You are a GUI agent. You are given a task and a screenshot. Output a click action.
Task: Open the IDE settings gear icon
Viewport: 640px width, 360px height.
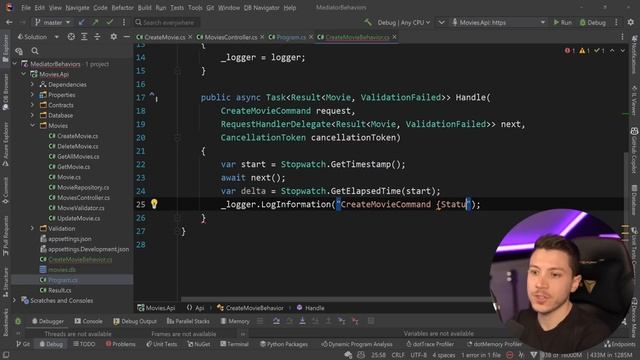coord(631,22)
